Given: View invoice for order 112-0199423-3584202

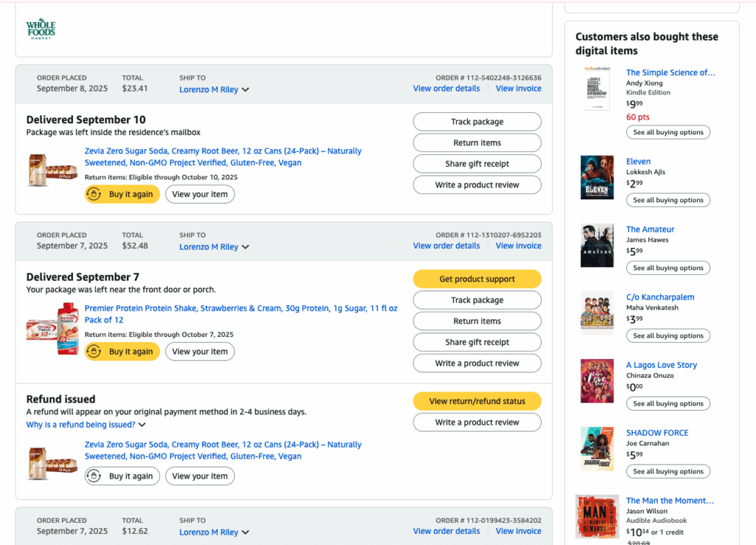Looking at the screenshot, I should coord(518,531).
